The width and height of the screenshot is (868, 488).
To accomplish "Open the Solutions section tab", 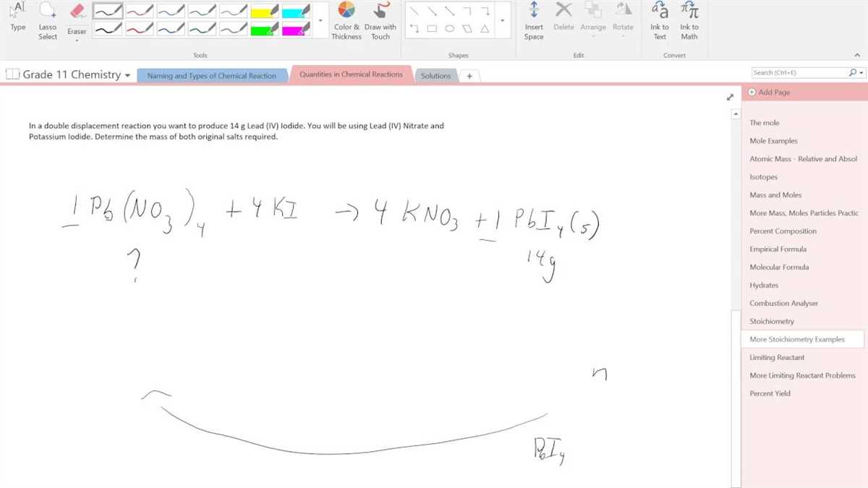I will (x=435, y=76).
